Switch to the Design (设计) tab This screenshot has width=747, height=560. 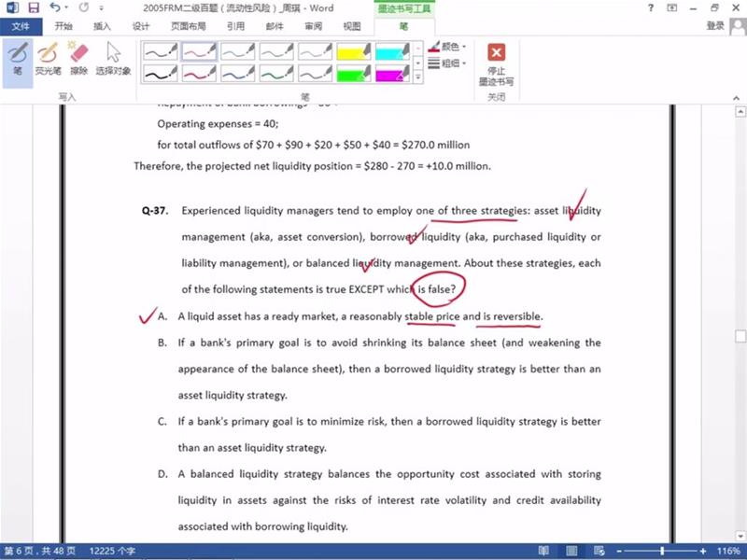tap(141, 26)
